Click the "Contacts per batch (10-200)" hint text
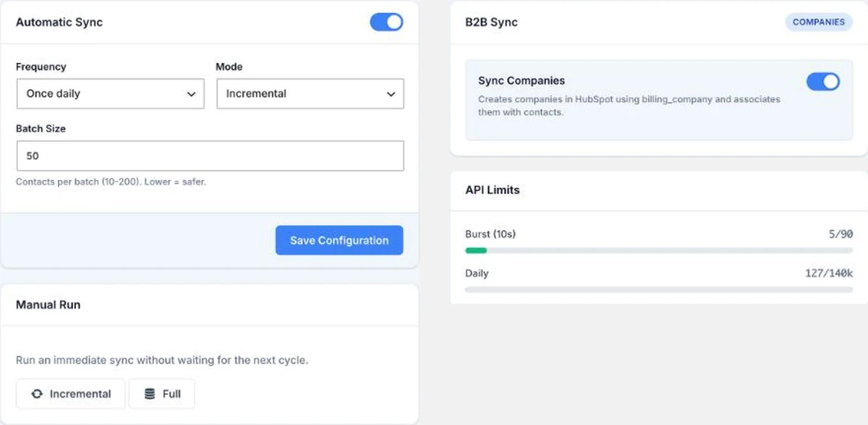 click(x=111, y=182)
